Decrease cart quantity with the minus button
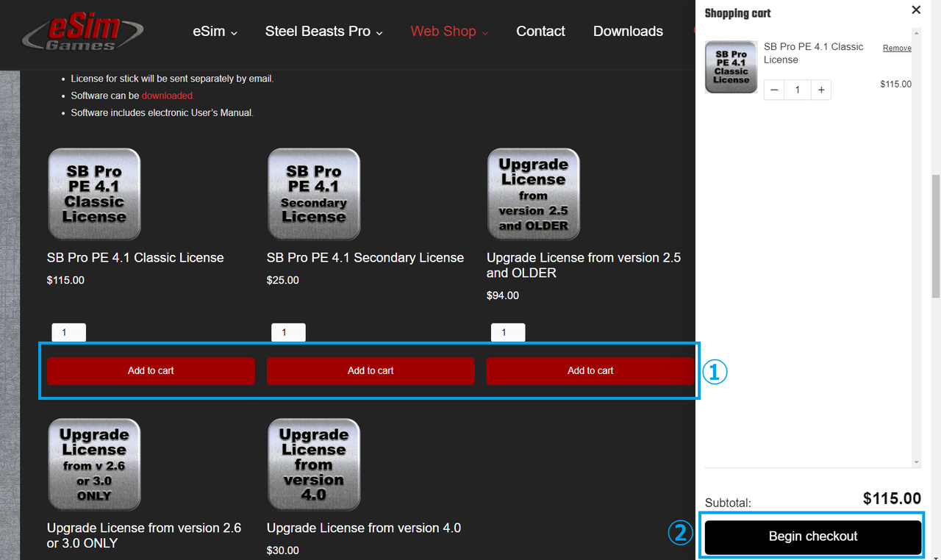 774,90
